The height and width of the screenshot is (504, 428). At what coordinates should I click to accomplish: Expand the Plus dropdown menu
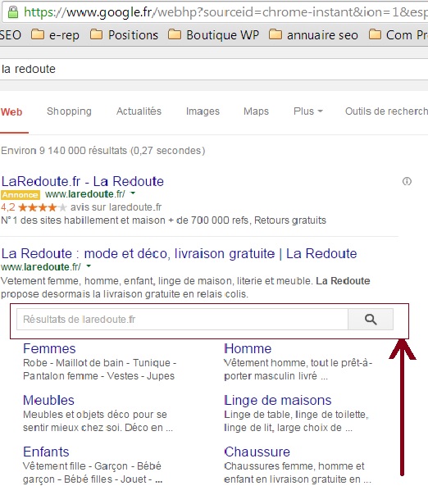tap(308, 111)
